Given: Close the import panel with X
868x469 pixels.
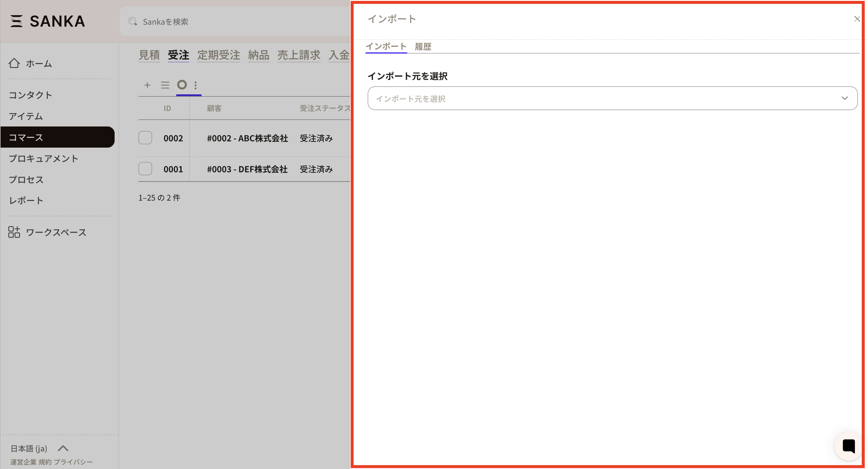Looking at the screenshot, I should (857, 19).
